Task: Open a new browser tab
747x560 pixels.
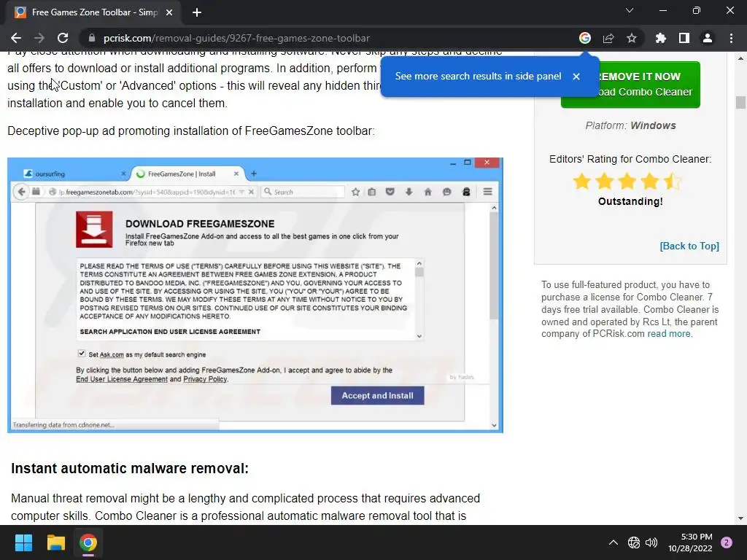Action: (x=197, y=12)
